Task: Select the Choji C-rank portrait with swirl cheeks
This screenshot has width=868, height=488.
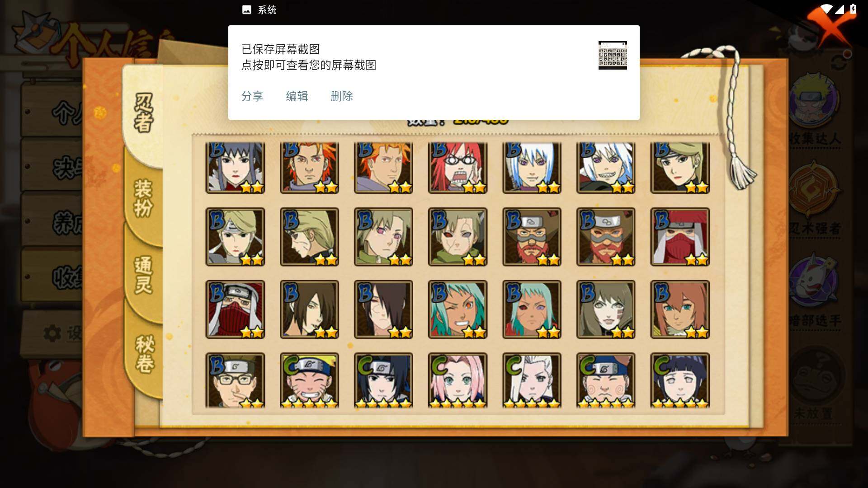Action: coord(606,380)
